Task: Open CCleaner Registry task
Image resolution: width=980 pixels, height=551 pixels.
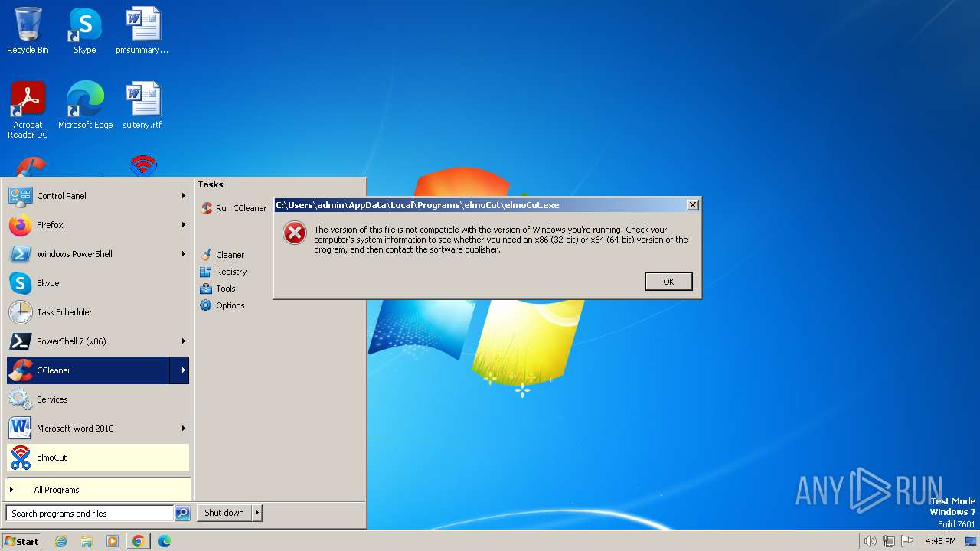Action: 224,272
